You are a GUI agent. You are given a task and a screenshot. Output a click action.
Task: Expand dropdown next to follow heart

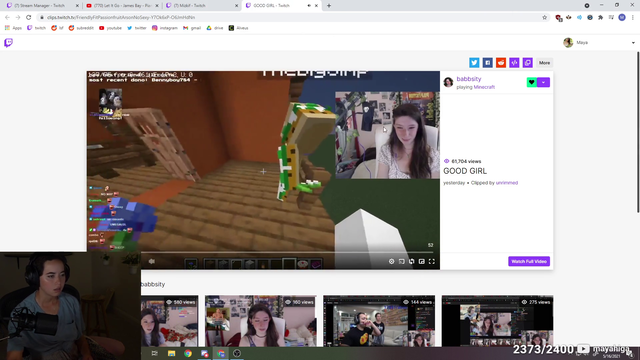[544, 82]
